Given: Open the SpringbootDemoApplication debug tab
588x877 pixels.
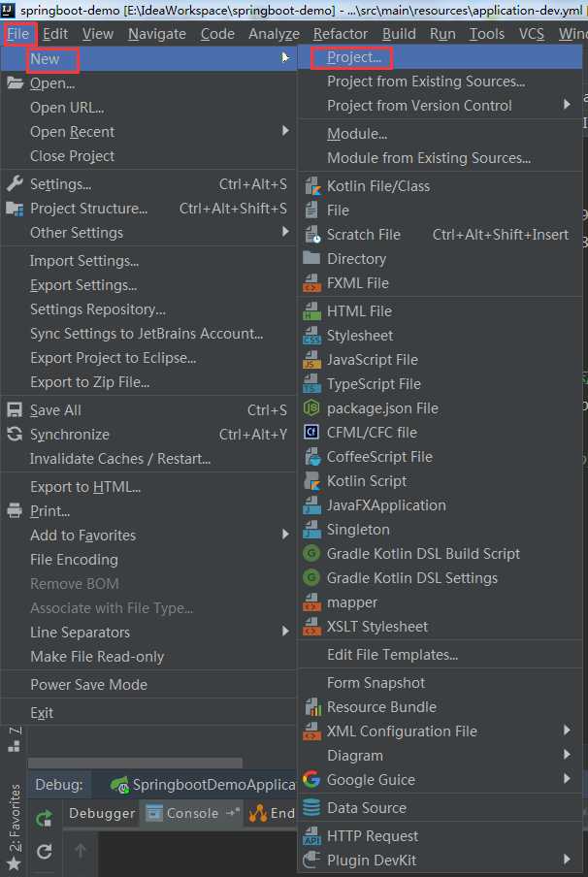Looking at the screenshot, I should 203,785.
